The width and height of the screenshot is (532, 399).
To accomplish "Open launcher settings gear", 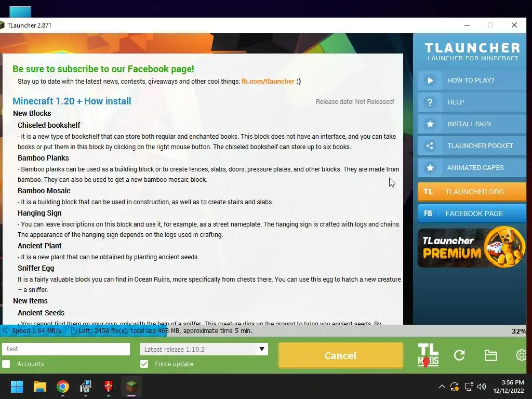I will 521,355.
